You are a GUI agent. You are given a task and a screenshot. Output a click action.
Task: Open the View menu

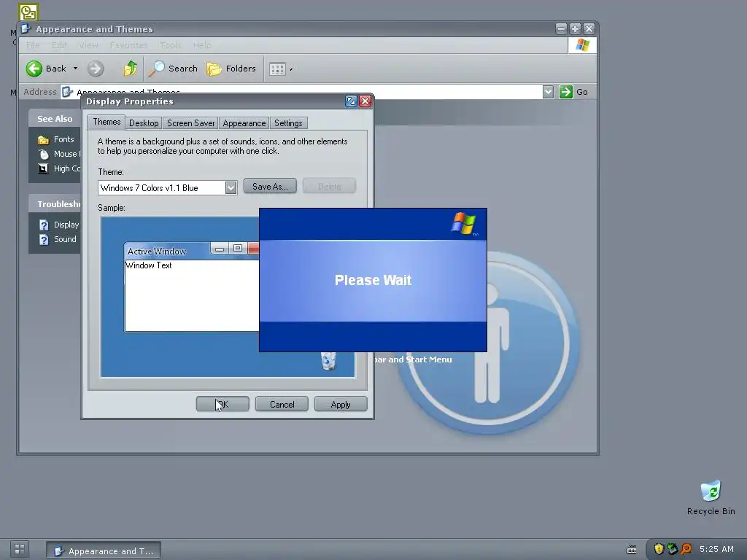[x=88, y=45]
